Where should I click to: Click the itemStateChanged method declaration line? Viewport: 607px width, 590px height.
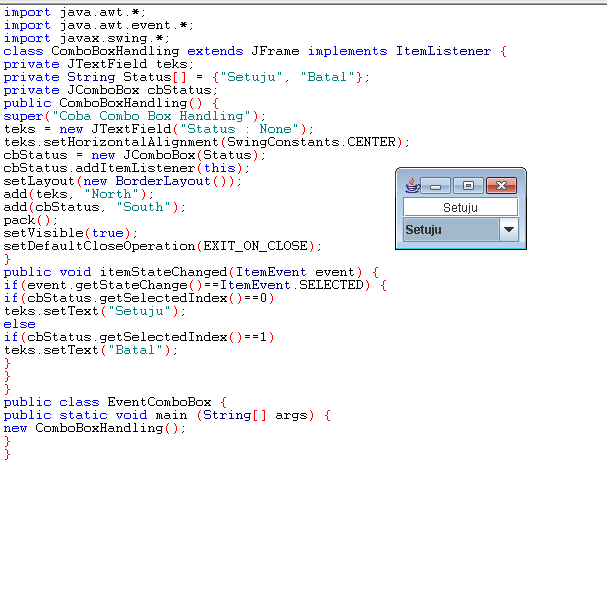pyautogui.click(x=191, y=272)
